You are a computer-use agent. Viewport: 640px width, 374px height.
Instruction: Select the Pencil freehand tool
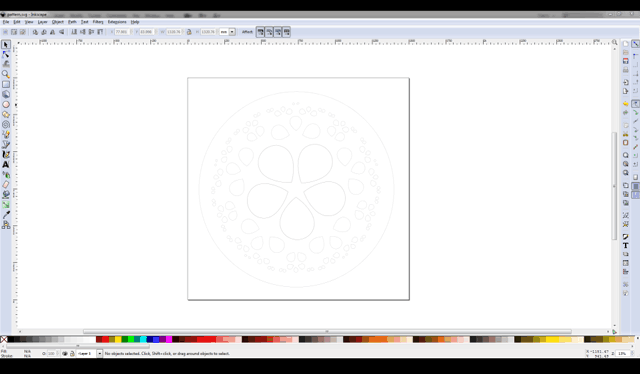(x=6, y=134)
